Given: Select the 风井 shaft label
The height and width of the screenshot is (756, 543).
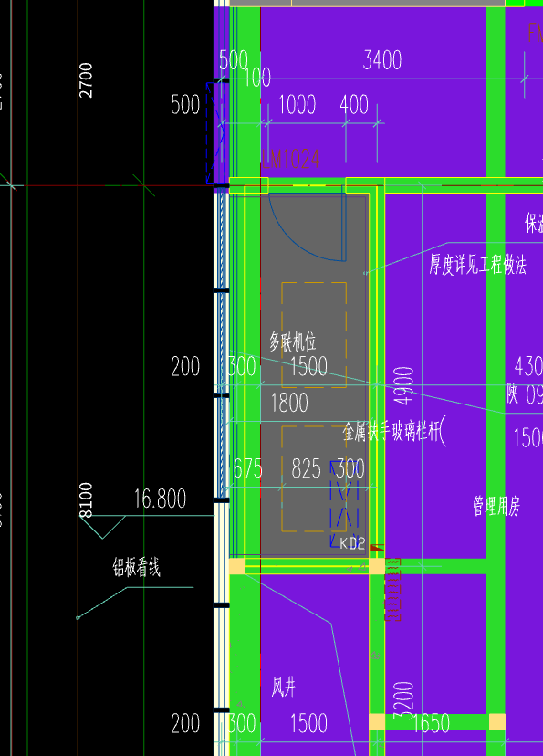Looking at the screenshot, I should click(283, 687).
